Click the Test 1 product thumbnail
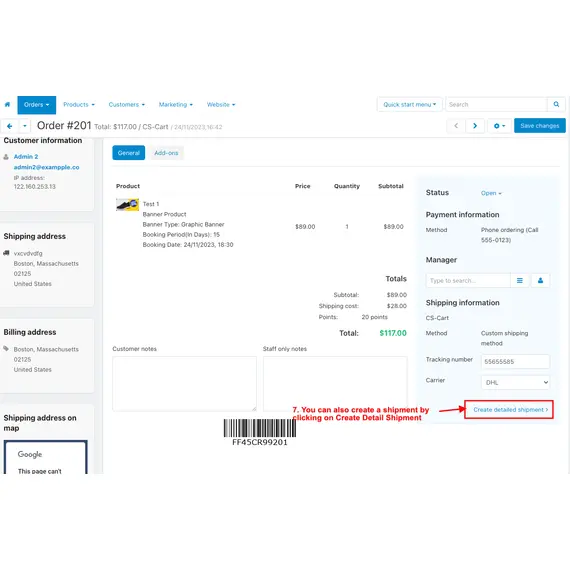570x570 pixels. coord(127,204)
